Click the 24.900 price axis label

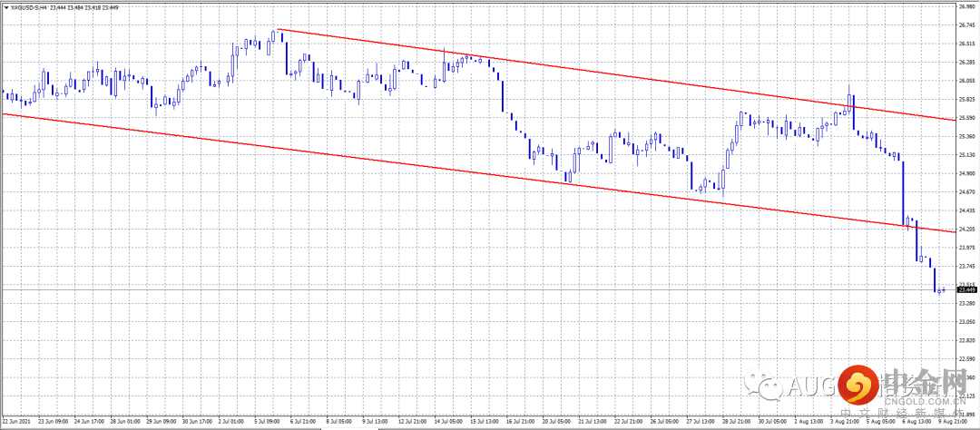(966, 174)
